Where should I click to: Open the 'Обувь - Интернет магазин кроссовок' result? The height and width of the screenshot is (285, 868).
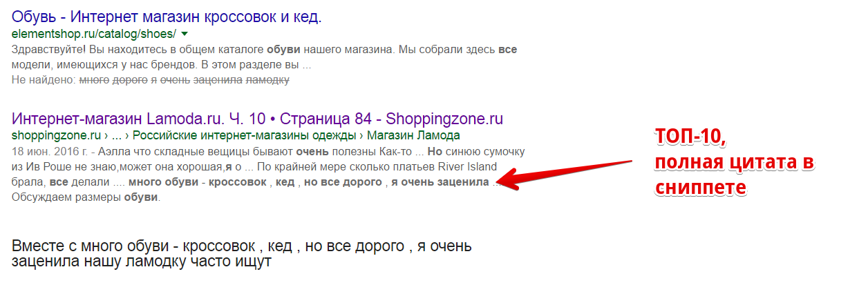[x=167, y=16]
